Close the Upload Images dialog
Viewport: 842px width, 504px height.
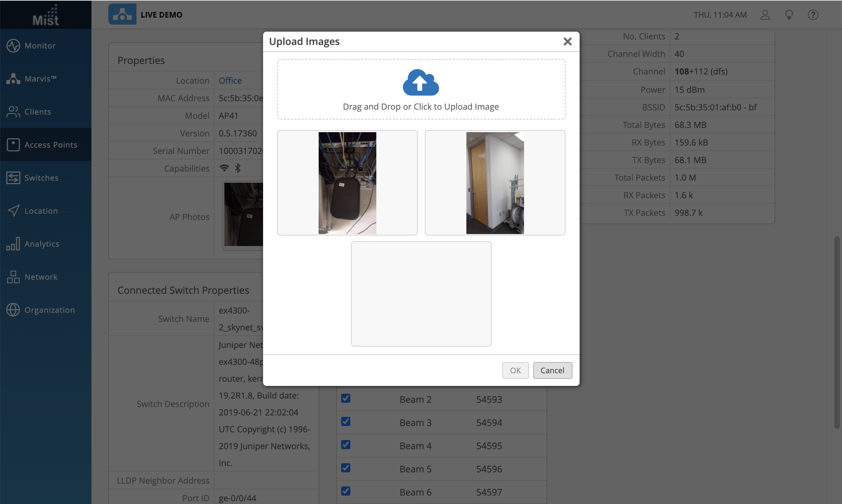pos(567,41)
